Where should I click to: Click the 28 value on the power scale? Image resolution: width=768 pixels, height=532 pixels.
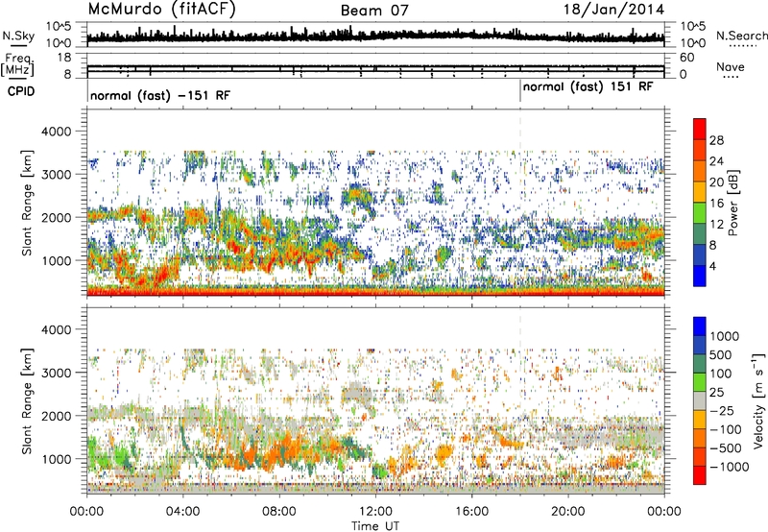pyautogui.click(x=716, y=140)
